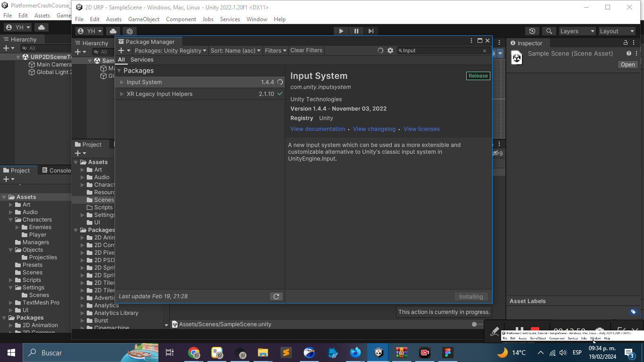Viewport: 644px width, 362px height.
Task: Open the Layers dropdown
Action: (578, 31)
